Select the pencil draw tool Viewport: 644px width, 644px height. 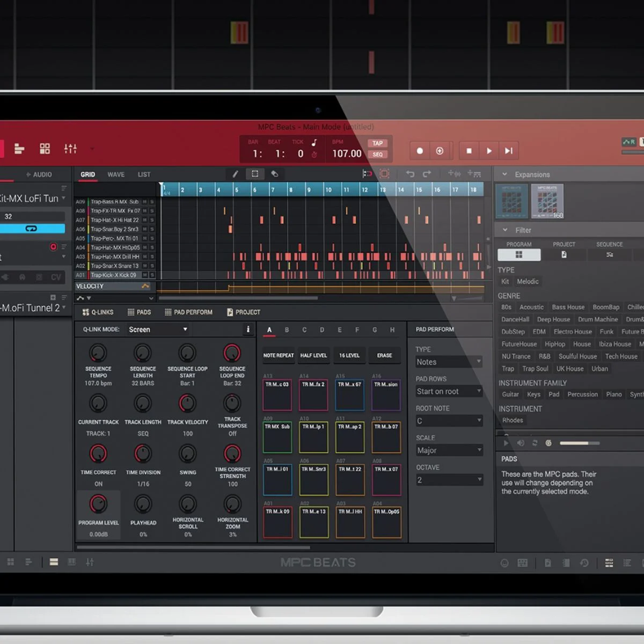[x=235, y=174]
